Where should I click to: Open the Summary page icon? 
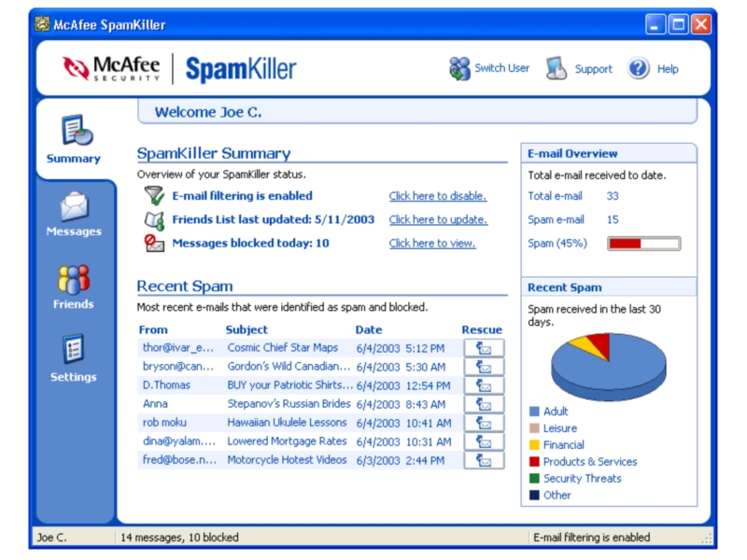(x=77, y=130)
